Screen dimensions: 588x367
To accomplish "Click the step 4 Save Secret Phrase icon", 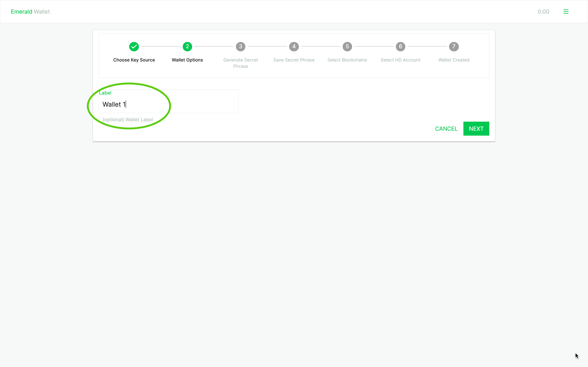I will (294, 46).
